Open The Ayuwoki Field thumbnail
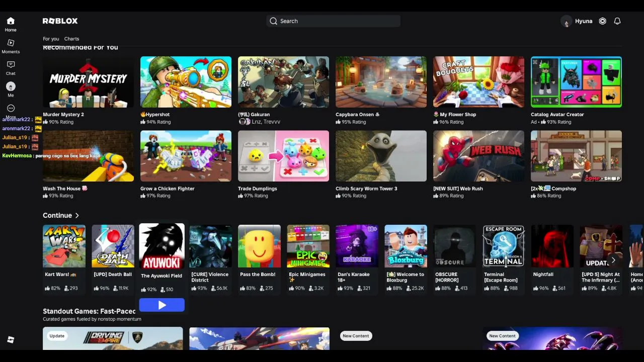 pos(162,246)
